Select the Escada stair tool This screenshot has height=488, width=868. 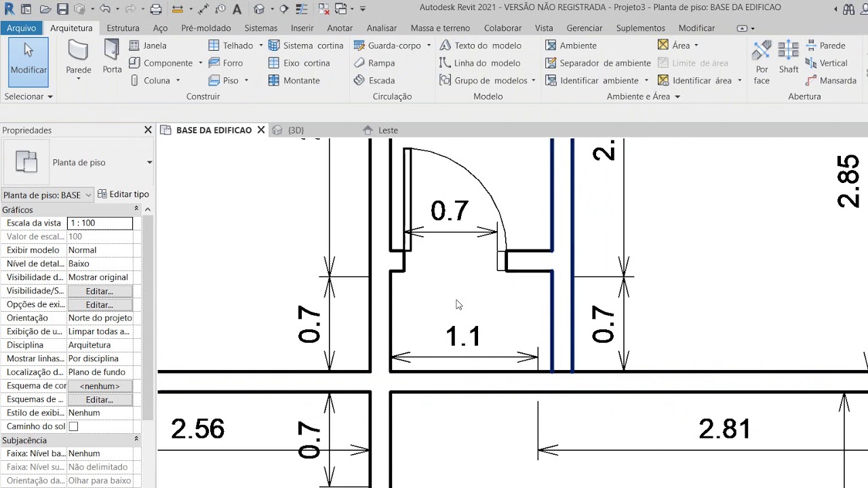(374, 81)
